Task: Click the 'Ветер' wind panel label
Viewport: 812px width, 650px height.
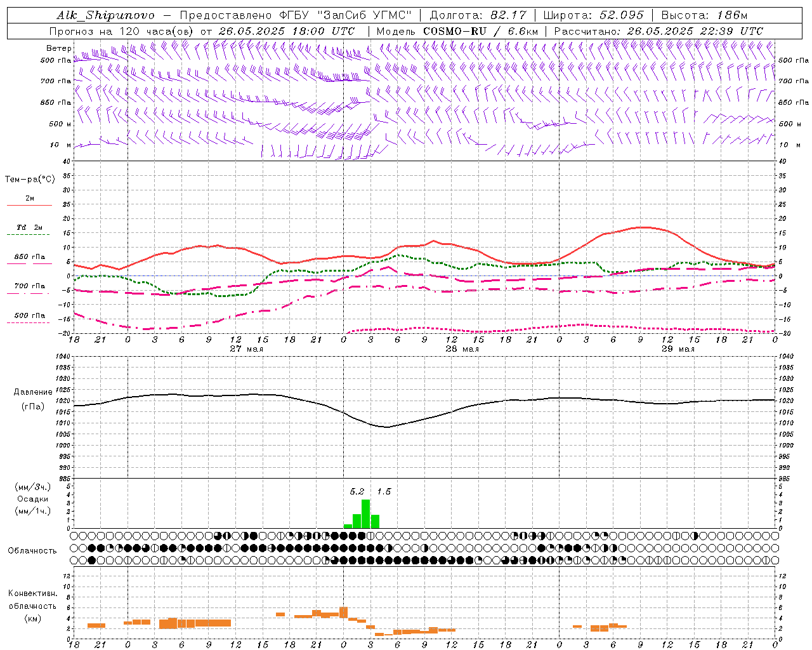Action: 58,48
